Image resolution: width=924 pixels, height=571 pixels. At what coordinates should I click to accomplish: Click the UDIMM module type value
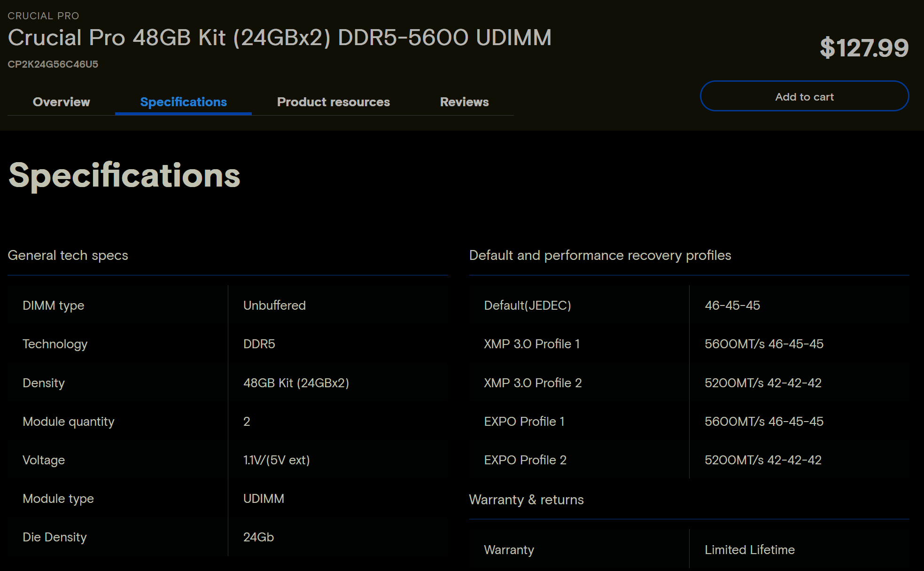point(264,499)
